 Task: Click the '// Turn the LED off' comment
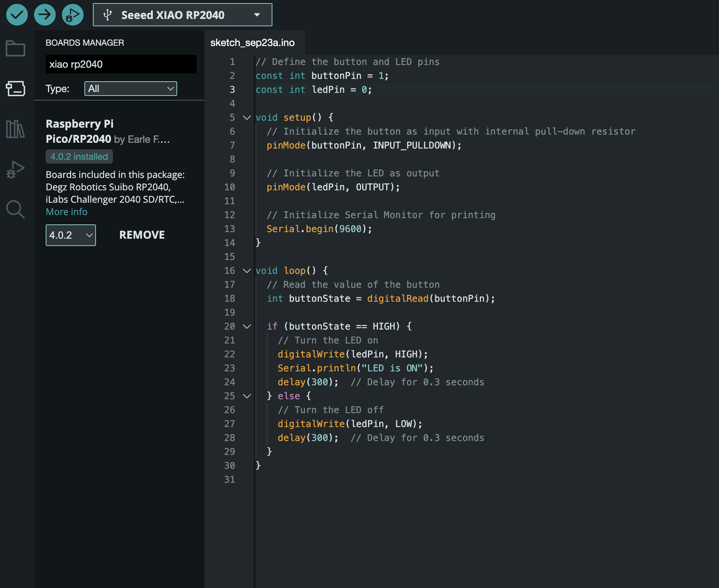click(x=330, y=410)
